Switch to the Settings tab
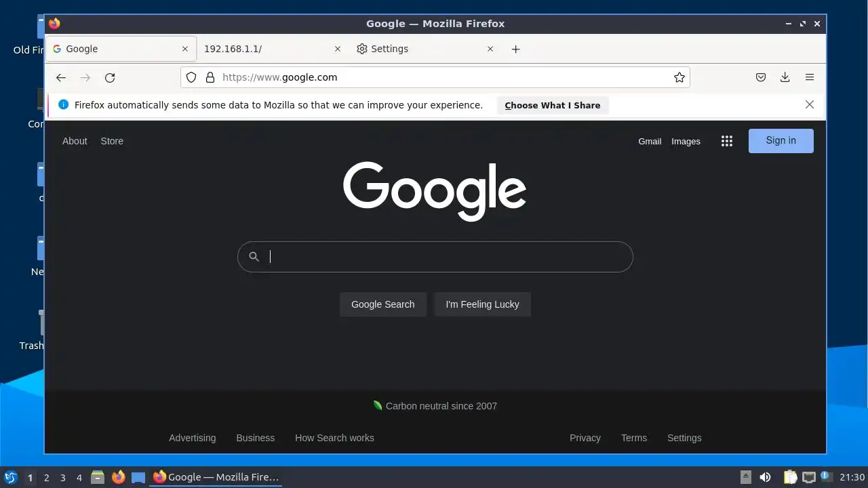 coord(425,49)
